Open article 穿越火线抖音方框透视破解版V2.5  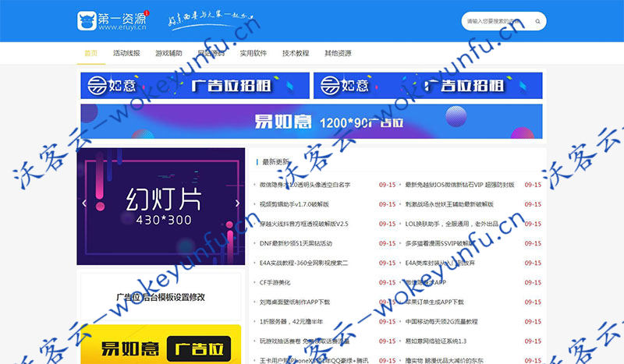click(x=303, y=224)
